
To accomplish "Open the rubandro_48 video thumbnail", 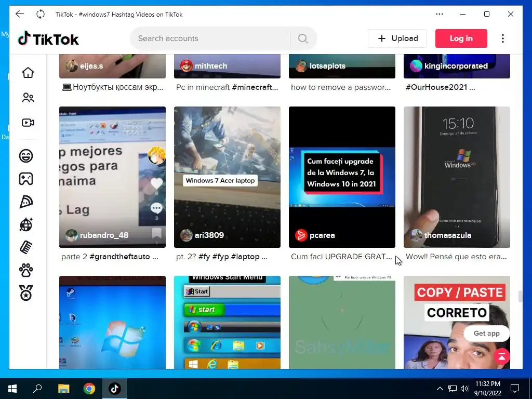I will point(112,177).
